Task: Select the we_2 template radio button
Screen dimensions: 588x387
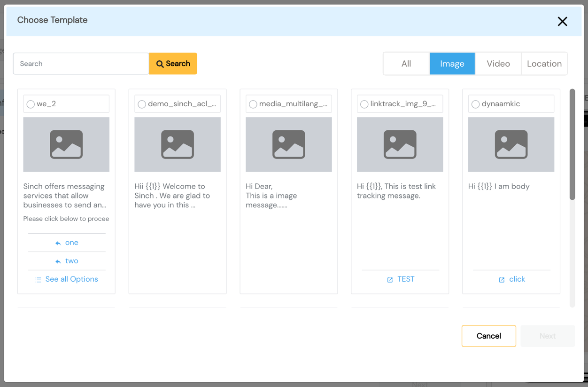Action: [31, 104]
